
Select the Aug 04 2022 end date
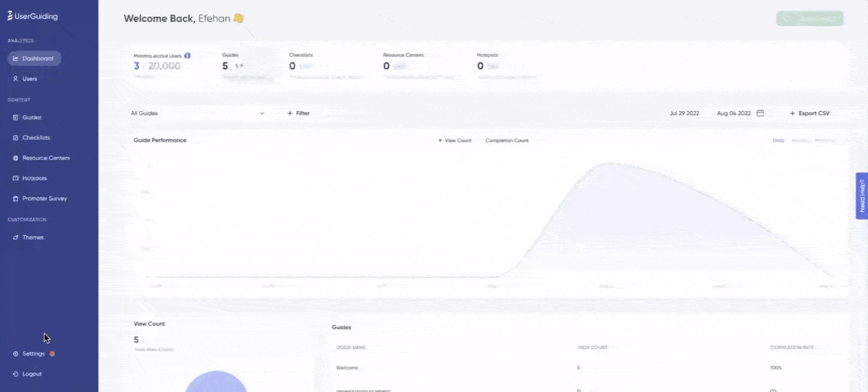734,113
